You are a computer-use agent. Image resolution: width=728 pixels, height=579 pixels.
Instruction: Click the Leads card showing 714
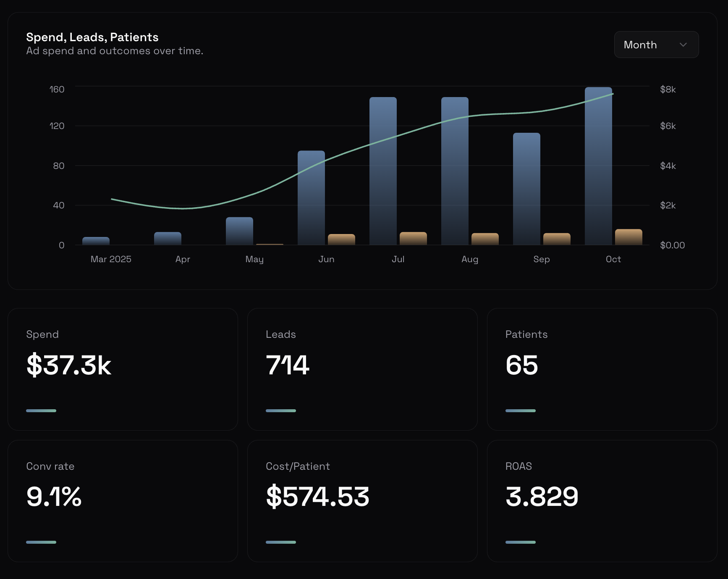pyautogui.click(x=362, y=369)
